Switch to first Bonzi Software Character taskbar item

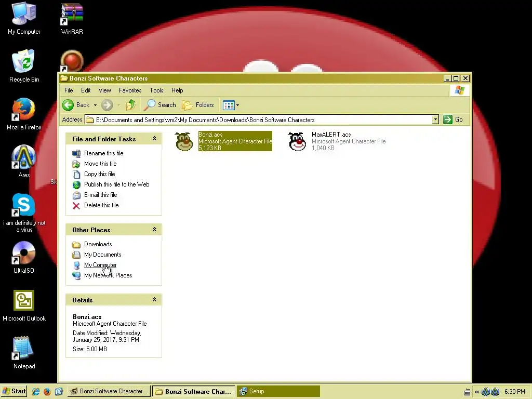109,391
